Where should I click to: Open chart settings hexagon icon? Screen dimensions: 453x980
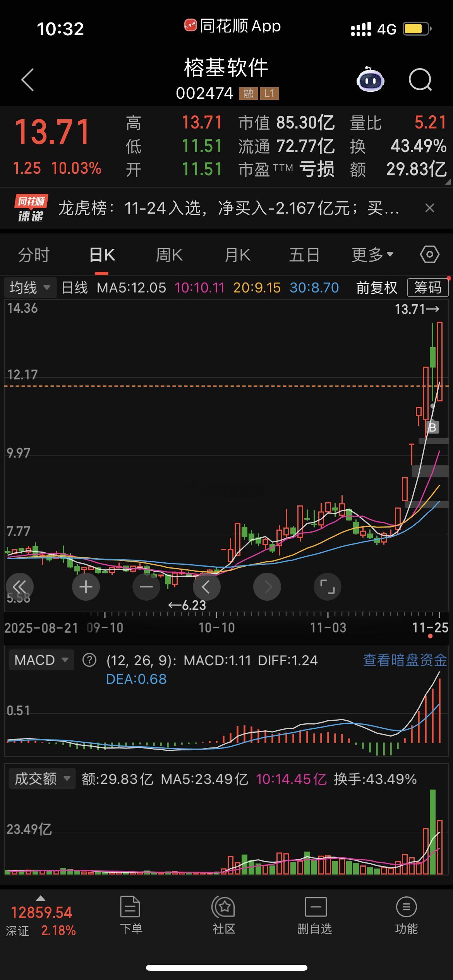pos(429,255)
